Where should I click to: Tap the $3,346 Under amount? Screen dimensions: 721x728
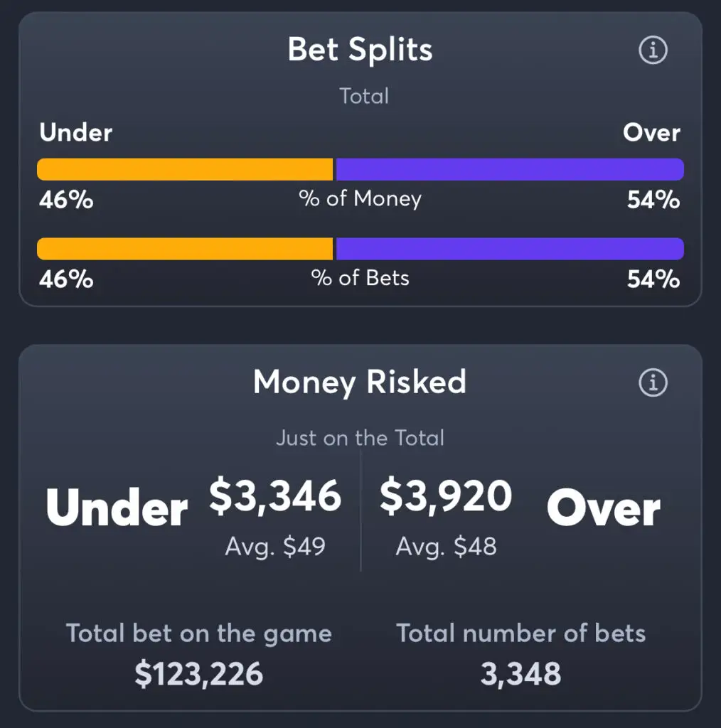tap(275, 496)
